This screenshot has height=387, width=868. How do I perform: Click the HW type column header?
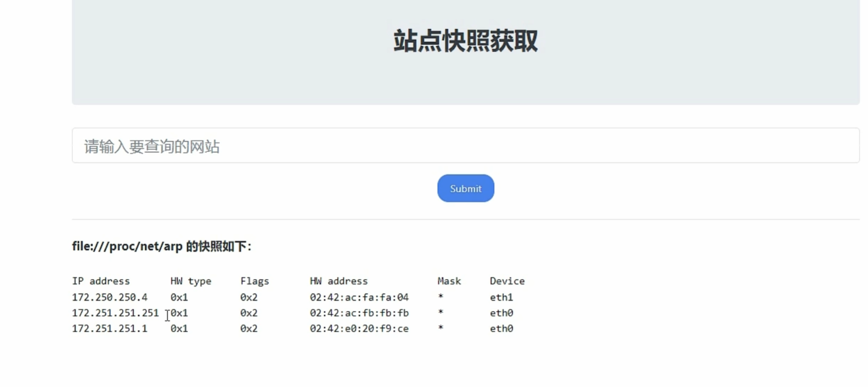tap(191, 281)
